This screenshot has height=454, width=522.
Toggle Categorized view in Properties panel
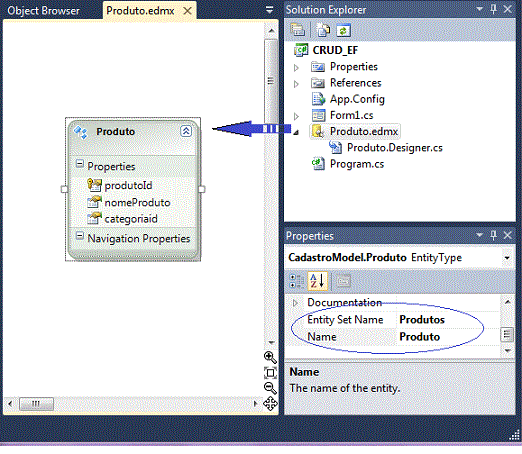coord(295,281)
